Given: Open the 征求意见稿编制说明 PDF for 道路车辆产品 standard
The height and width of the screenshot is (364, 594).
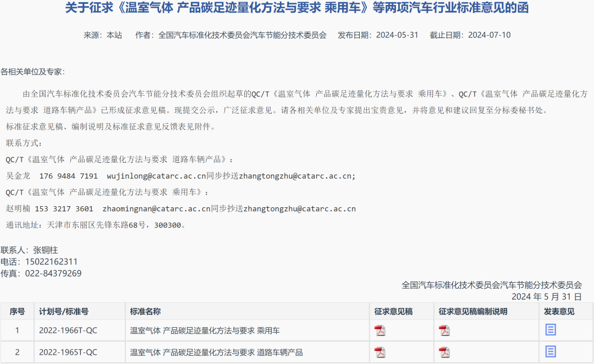Looking at the screenshot, I should [444, 352].
